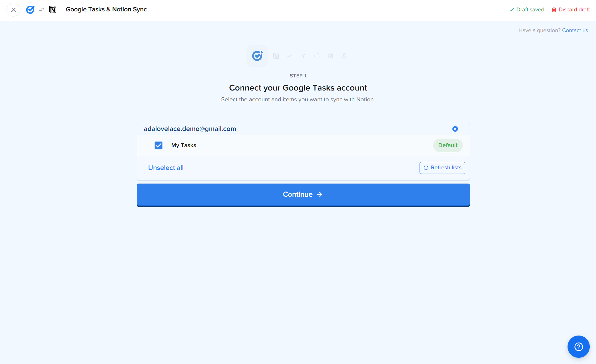Click the My Tasks list name
The width and height of the screenshot is (596, 364).
(x=184, y=145)
